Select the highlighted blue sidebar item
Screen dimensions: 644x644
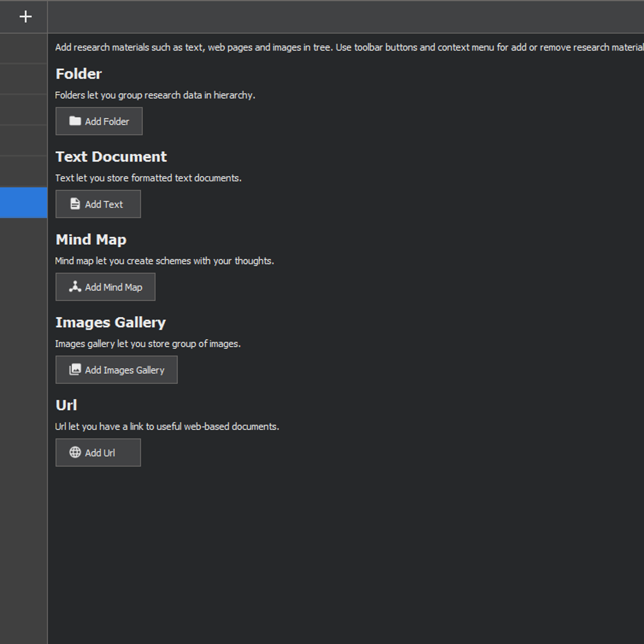pyautogui.click(x=24, y=202)
